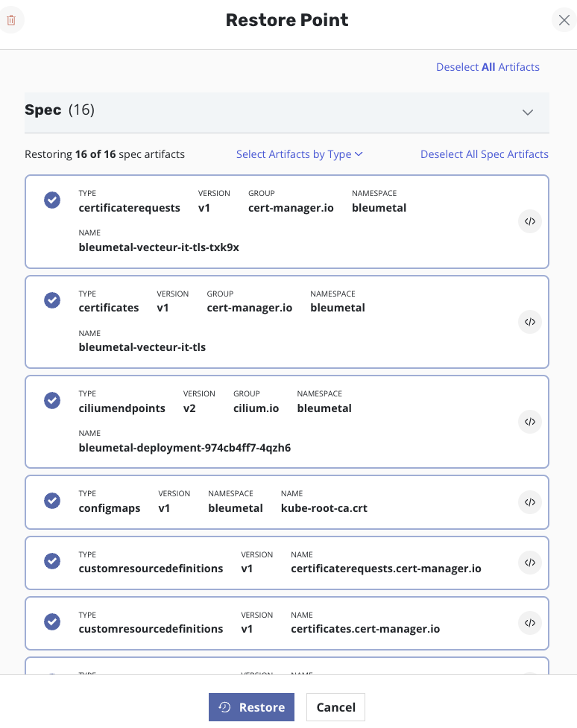Image resolution: width=577 pixels, height=728 pixels.
Task: Click the Cancel button
Action: coord(335,707)
